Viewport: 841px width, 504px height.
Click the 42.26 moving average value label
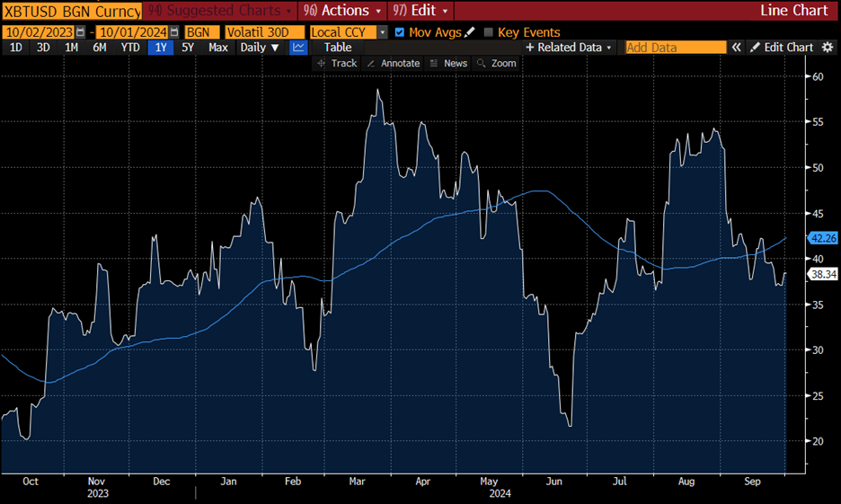[x=823, y=238]
